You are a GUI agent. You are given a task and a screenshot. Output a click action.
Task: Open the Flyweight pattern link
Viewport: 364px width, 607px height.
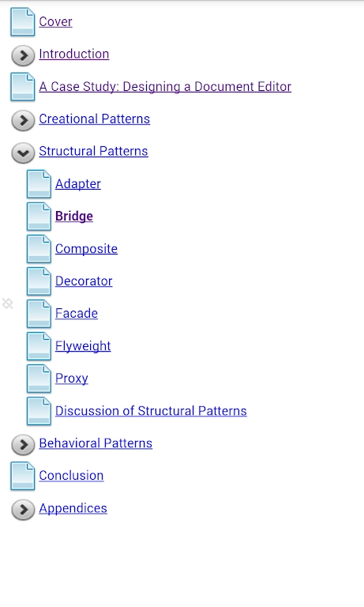[83, 346]
